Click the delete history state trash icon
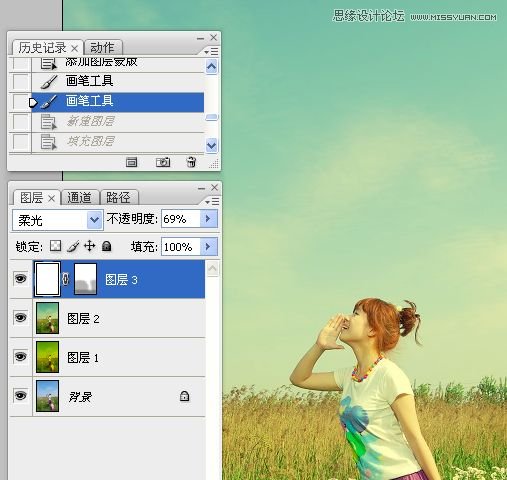Screen dimensions: 507x480 [x=191, y=162]
